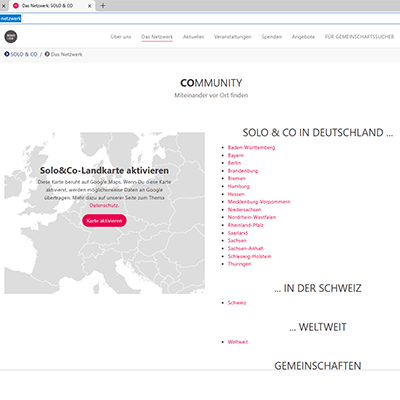
Task: Open the Brandenburg link
Action: [243, 171]
